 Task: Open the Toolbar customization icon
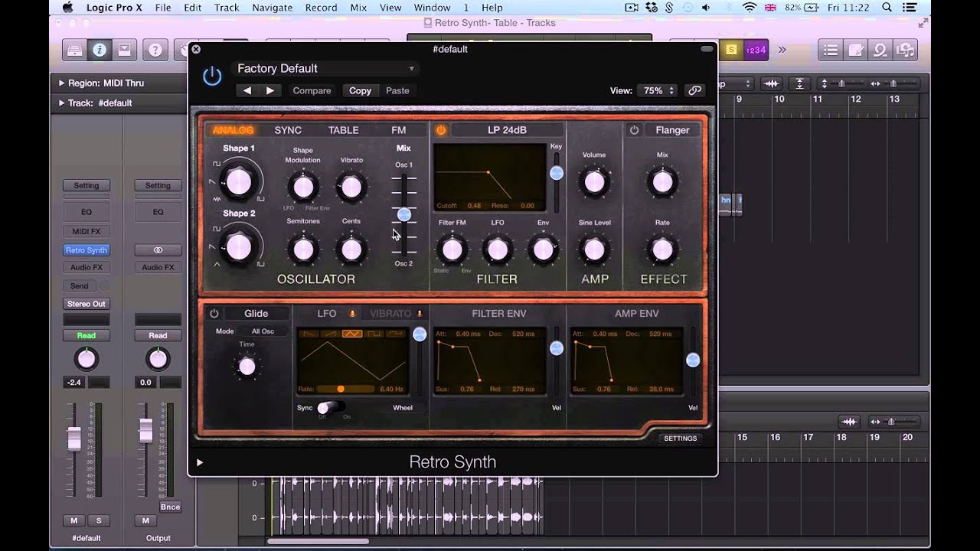coord(124,51)
